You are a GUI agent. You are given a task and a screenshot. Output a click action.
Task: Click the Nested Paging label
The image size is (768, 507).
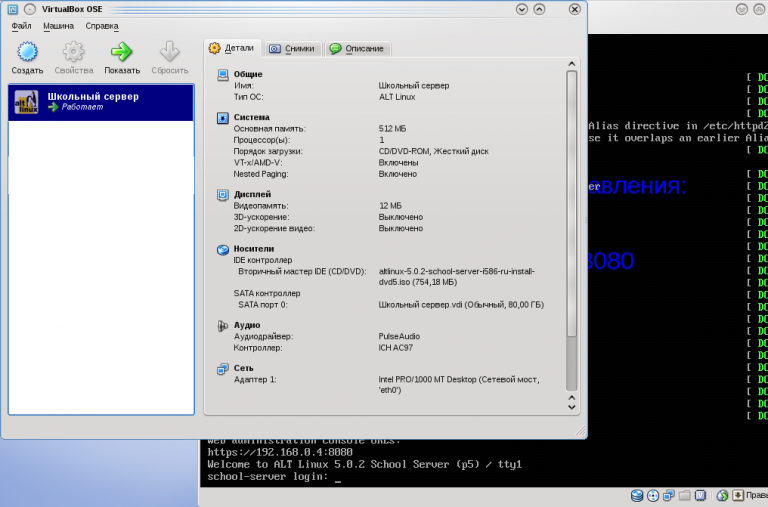coord(261,174)
